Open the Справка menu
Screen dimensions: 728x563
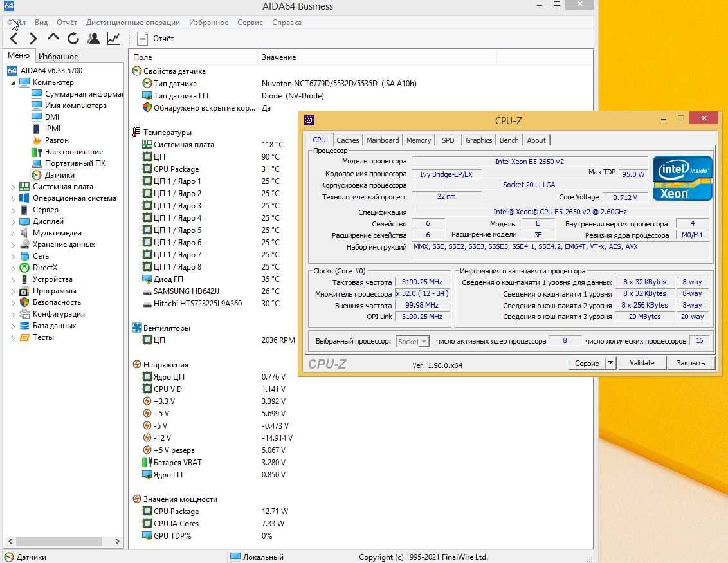[x=286, y=23]
